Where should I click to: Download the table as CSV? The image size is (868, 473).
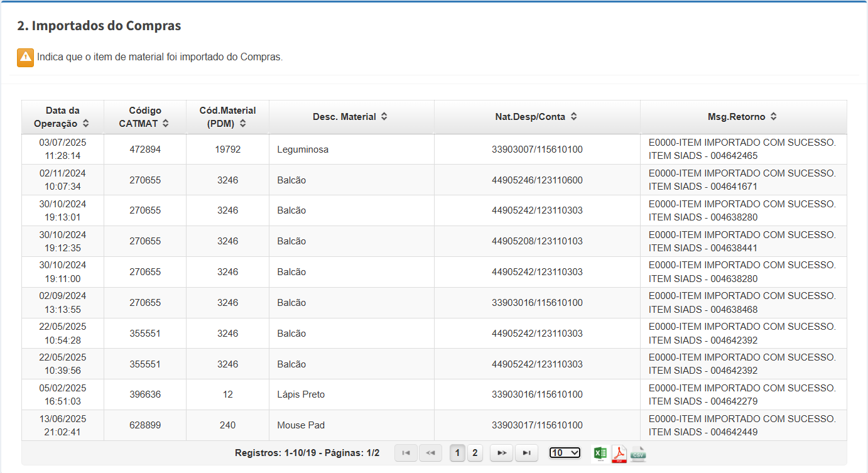638,453
